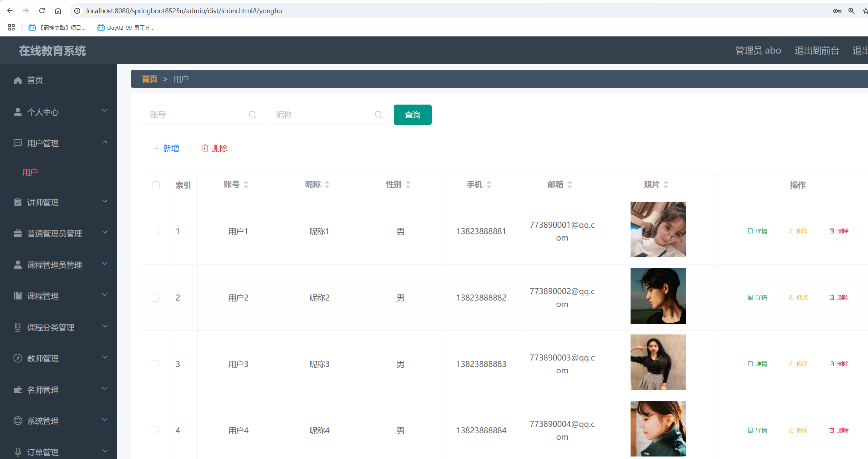Click 用户2's profile photo thumbnail
Image resolution: width=868 pixels, height=459 pixels.
click(x=658, y=296)
